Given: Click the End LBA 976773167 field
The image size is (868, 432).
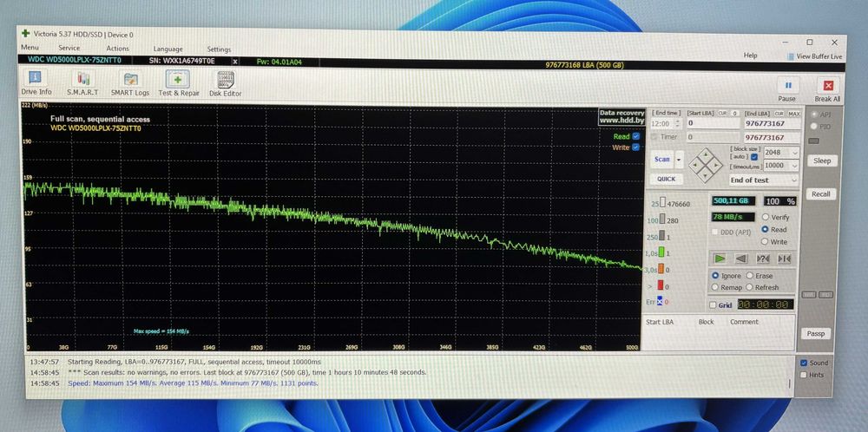Looking at the screenshot, I should pos(773,124).
